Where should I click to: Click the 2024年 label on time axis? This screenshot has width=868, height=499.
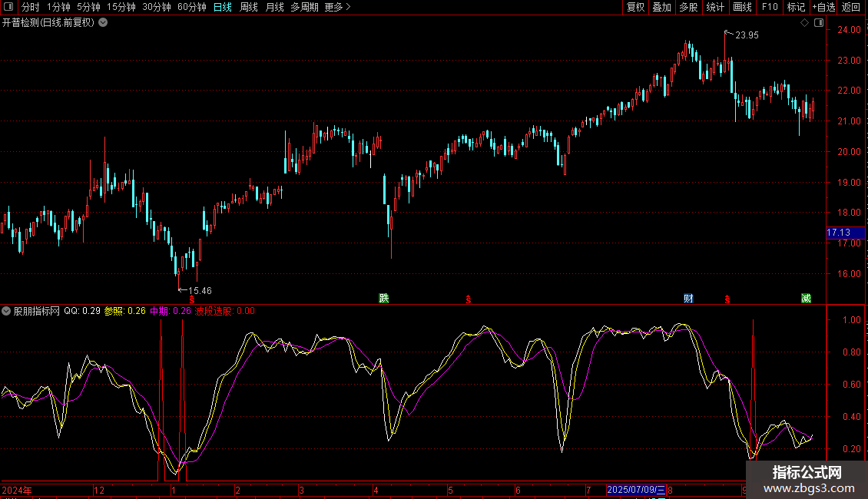[x=17, y=490]
